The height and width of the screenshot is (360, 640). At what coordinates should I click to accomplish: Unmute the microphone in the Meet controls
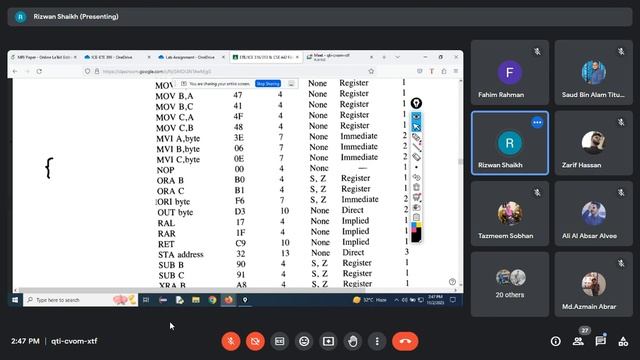click(231, 341)
